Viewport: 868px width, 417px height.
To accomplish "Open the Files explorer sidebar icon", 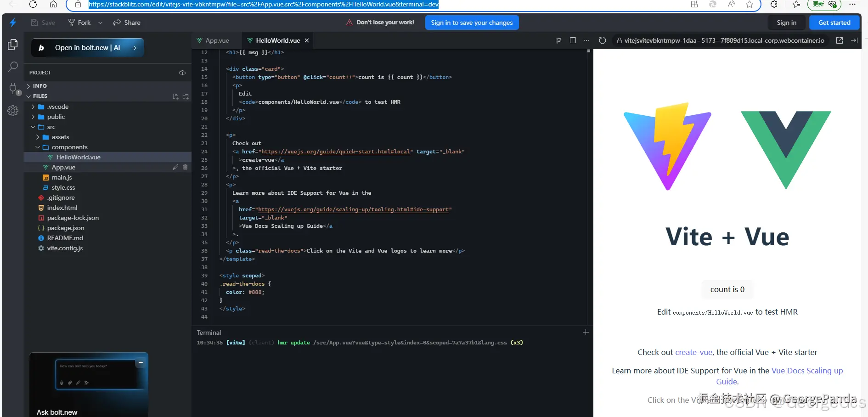I will click(13, 45).
